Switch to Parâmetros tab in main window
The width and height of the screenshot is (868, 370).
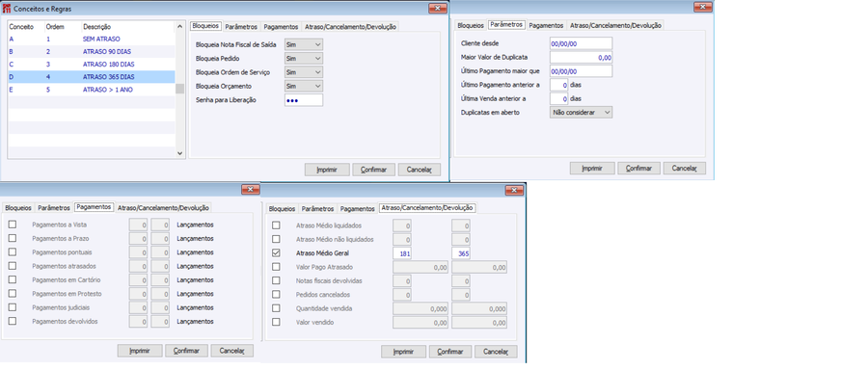coord(241,27)
